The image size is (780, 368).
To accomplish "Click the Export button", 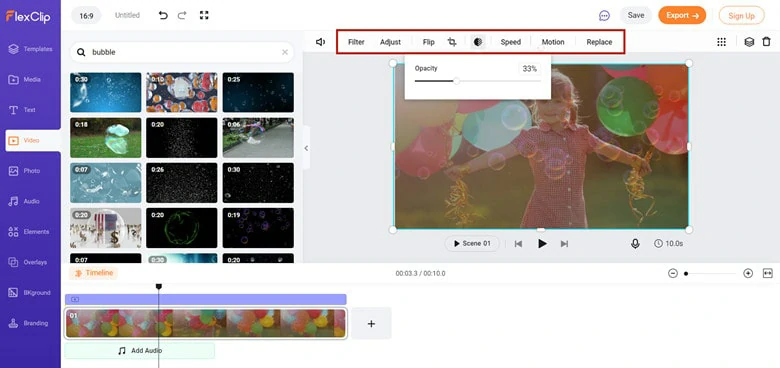I will click(x=682, y=15).
